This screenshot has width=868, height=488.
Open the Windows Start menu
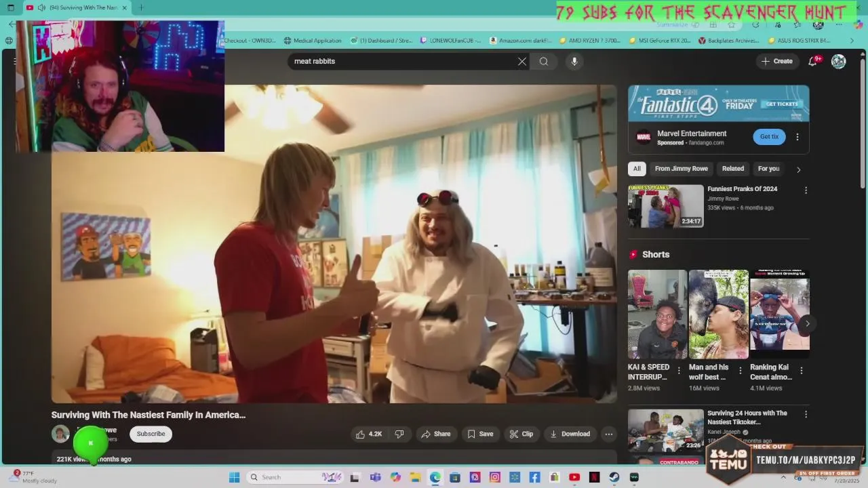(234, 477)
